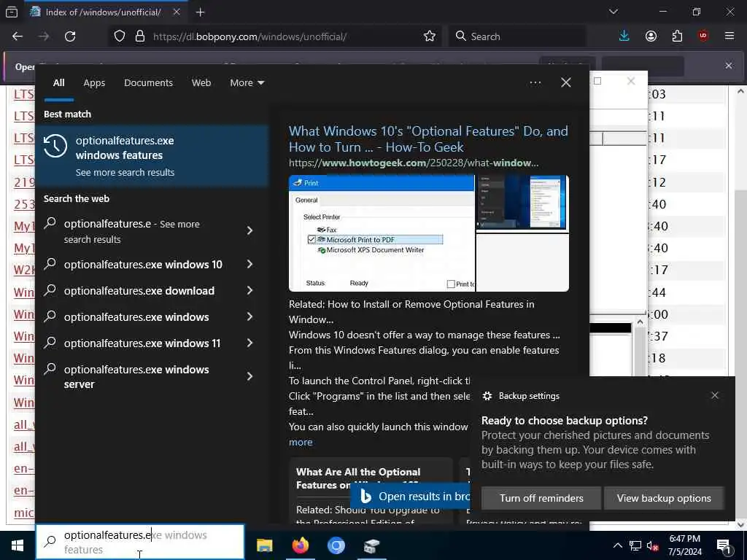Open the Firefox account icon
The height and width of the screenshot is (560, 747).
(651, 36)
